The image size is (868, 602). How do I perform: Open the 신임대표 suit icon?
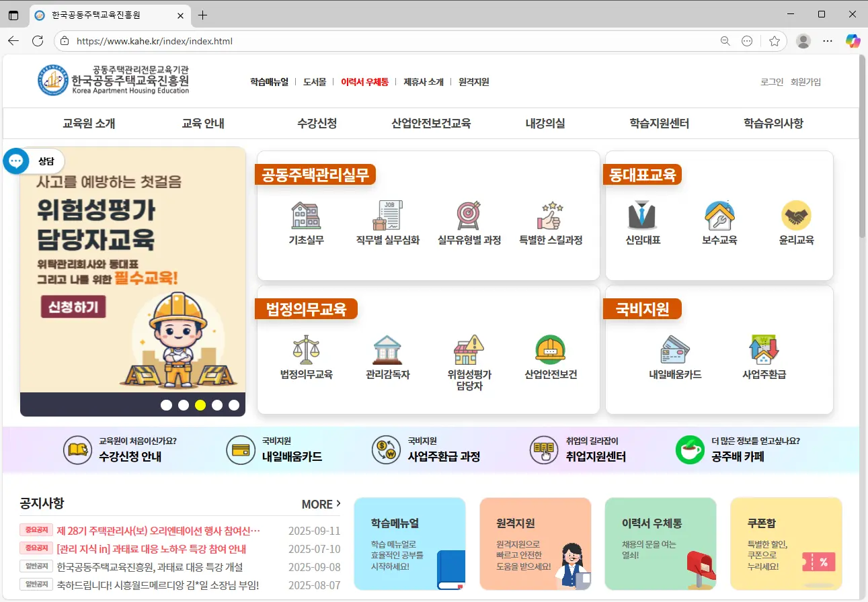[643, 215]
